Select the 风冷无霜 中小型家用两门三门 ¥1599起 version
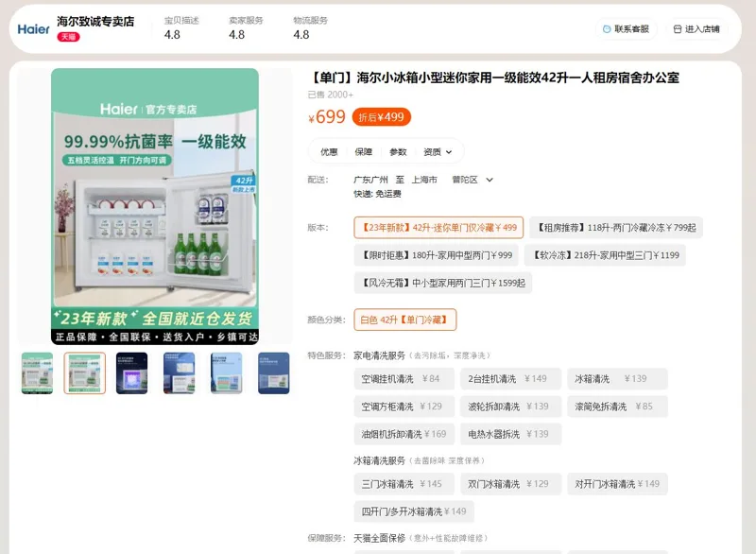The width and height of the screenshot is (756, 554). point(442,283)
